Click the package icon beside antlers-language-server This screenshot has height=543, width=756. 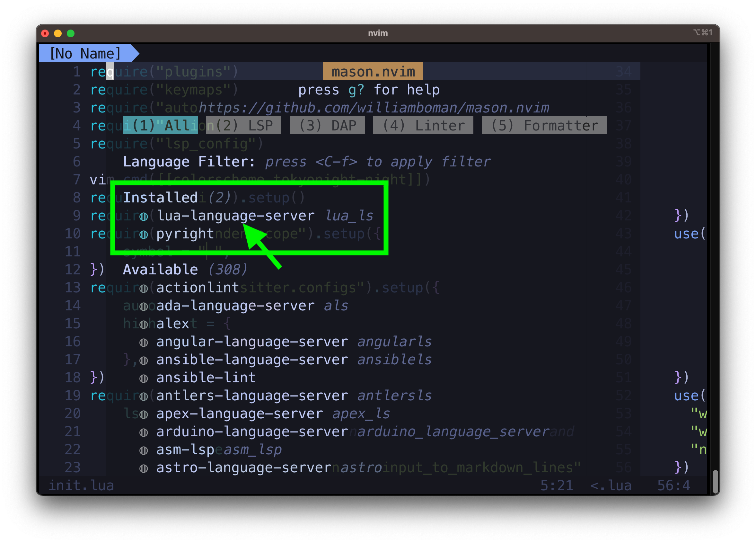click(x=144, y=396)
